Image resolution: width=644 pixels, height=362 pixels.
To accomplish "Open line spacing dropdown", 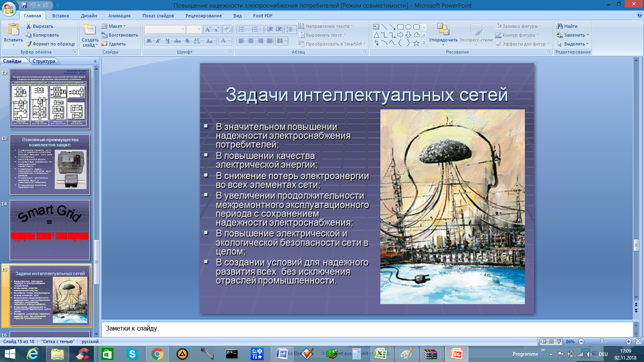I will pos(290,29).
